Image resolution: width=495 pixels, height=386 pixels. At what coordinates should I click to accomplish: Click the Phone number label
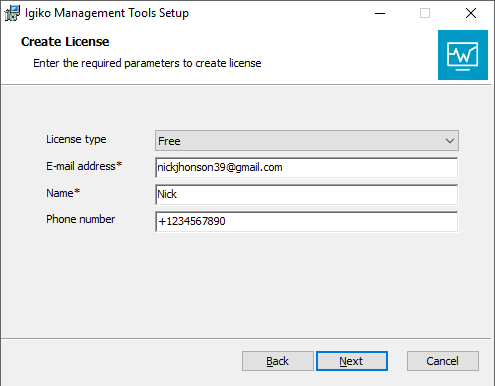[81, 219]
